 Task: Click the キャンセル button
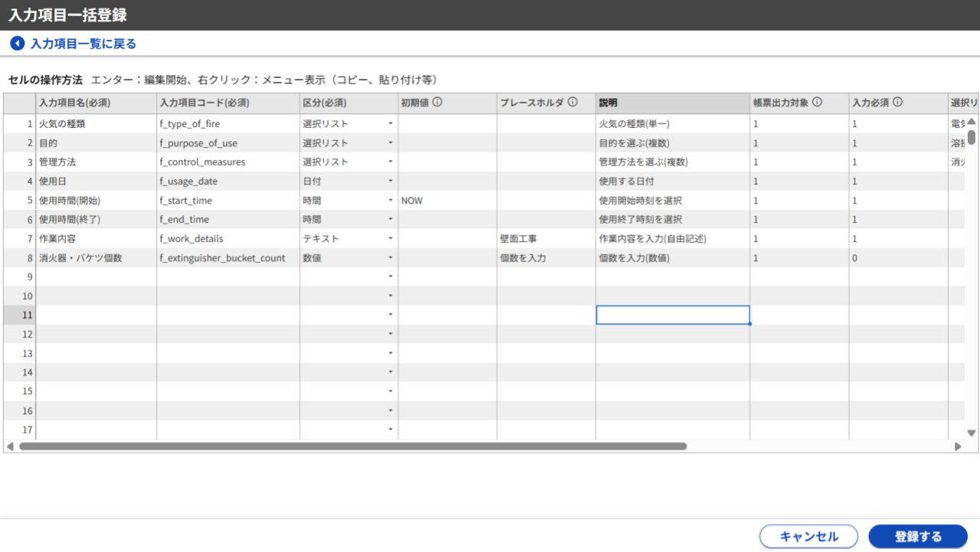pos(808,536)
